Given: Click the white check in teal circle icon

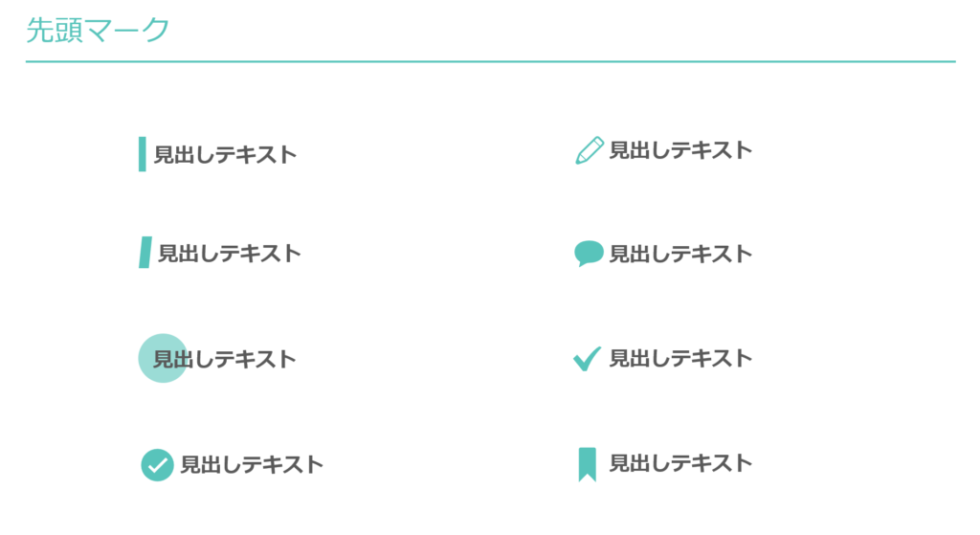Looking at the screenshot, I should tap(157, 465).
